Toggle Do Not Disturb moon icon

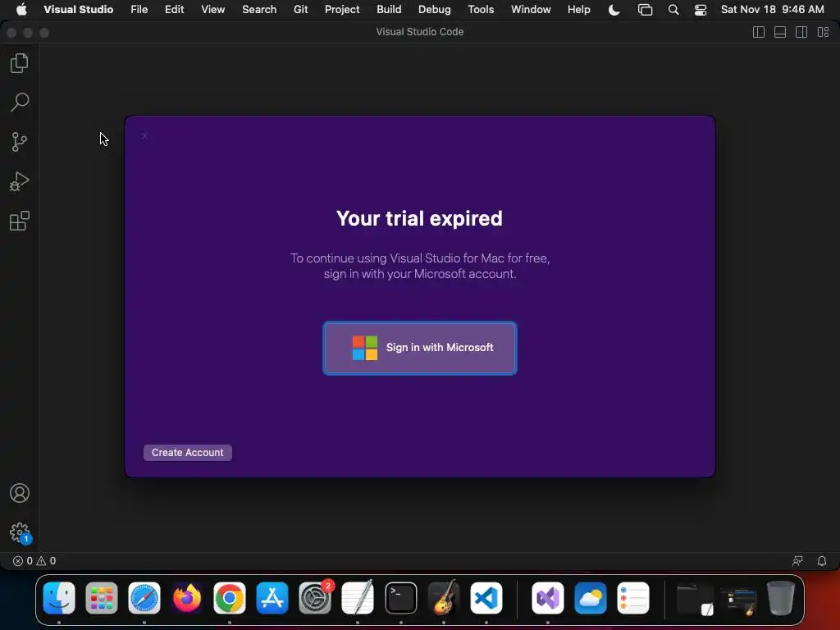tap(614, 10)
